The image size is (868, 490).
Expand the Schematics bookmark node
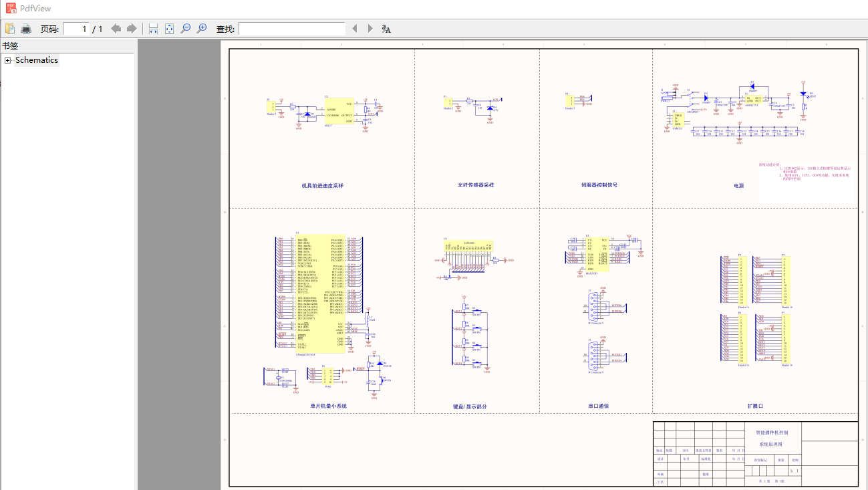[8, 60]
